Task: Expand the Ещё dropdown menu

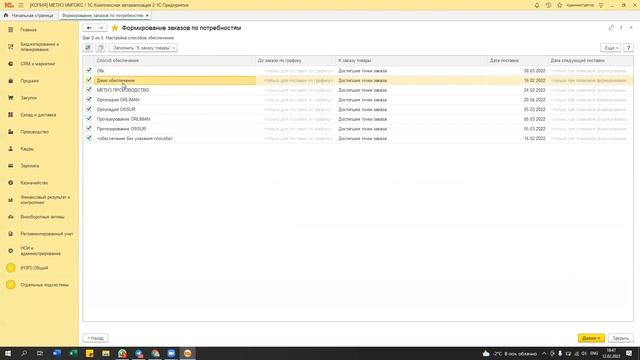Action: pyautogui.click(x=611, y=48)
